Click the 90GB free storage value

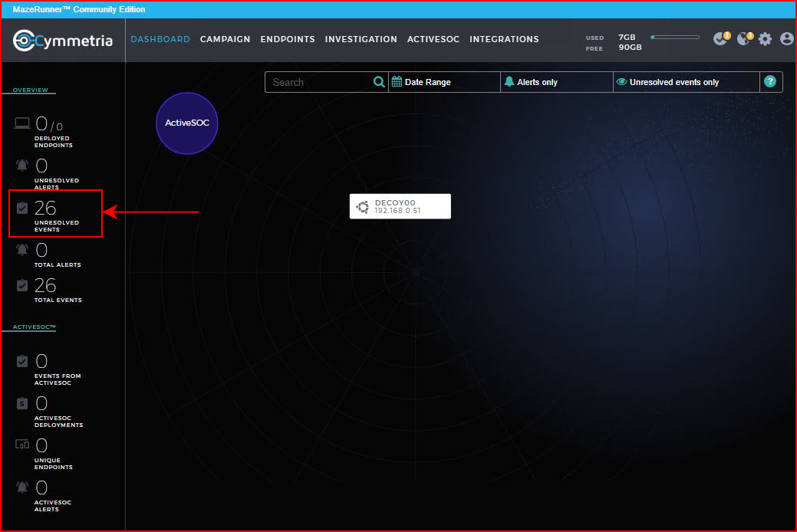click(630, 48)
